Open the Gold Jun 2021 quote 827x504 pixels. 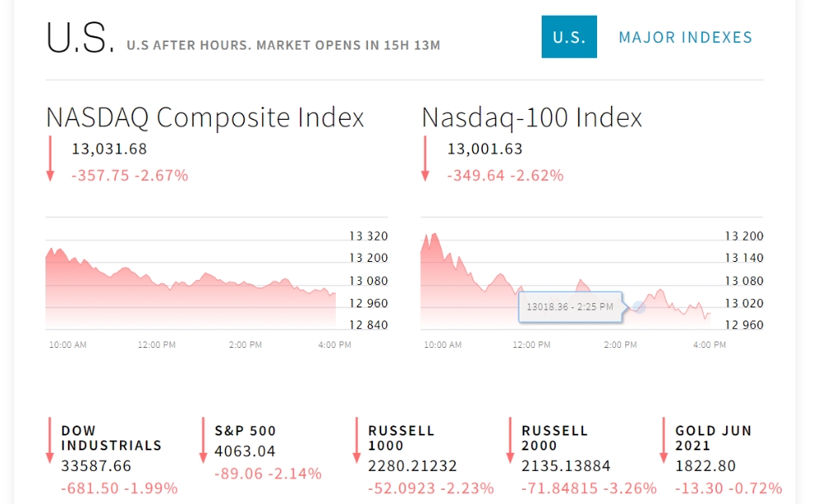pyautogui.click(x=713, y=438)
